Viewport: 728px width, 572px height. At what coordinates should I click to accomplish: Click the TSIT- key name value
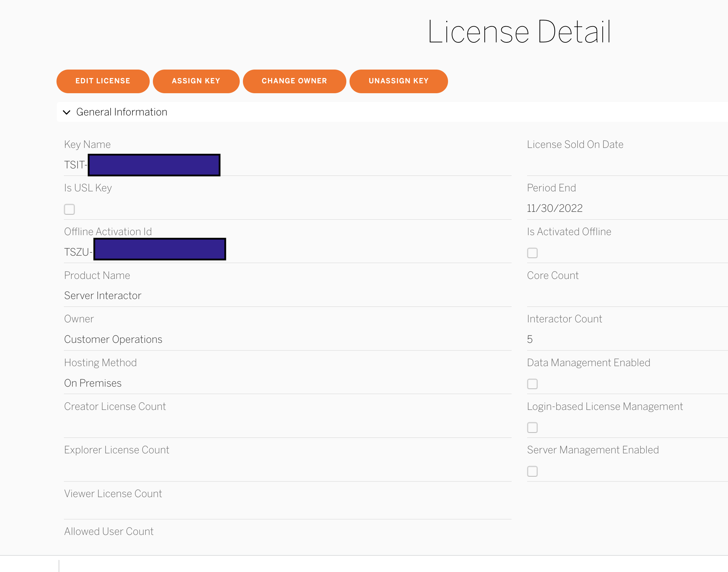click(x=75, y=165)
